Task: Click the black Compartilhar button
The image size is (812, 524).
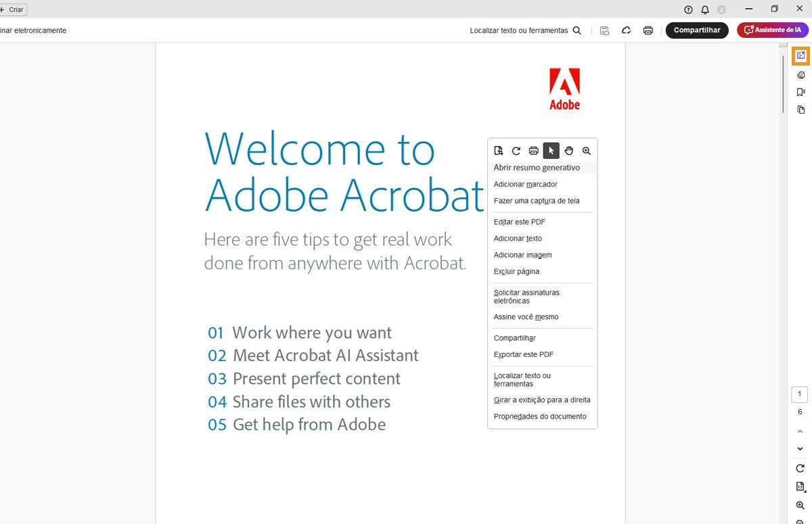Action: [x=697, y=30]
